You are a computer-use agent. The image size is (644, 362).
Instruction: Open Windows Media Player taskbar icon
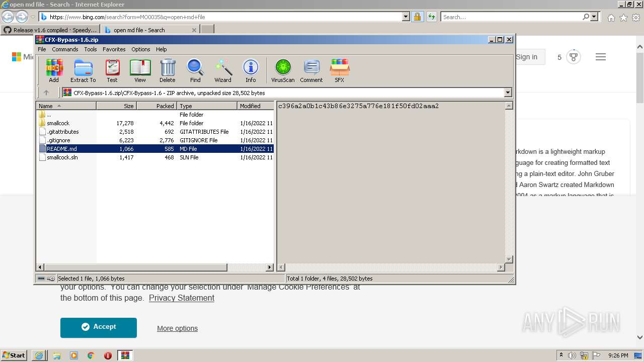(x=74, y=355)
